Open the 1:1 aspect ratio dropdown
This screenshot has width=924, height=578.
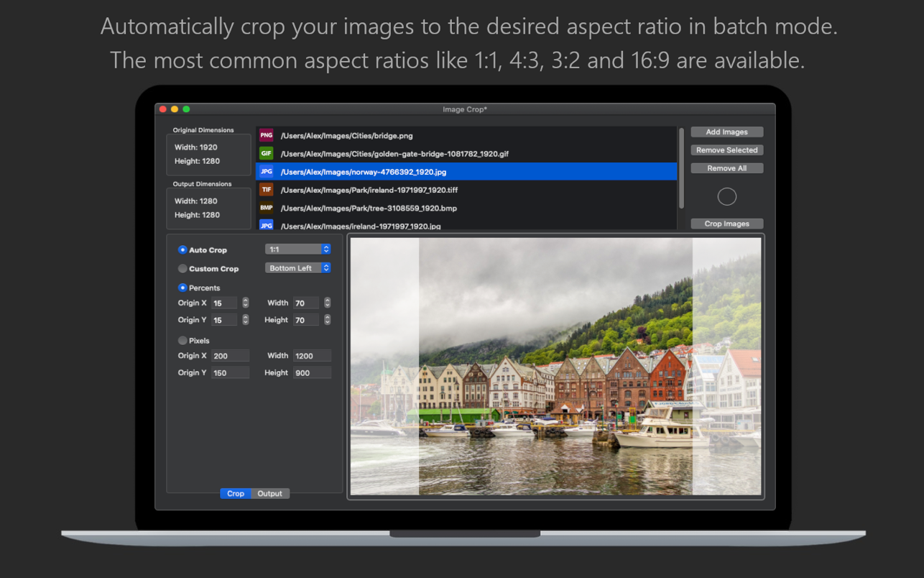297,249
